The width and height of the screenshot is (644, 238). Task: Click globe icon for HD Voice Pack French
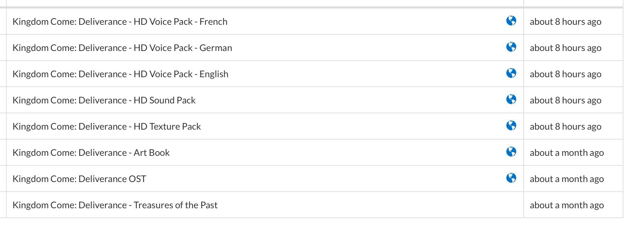(511, 21)
